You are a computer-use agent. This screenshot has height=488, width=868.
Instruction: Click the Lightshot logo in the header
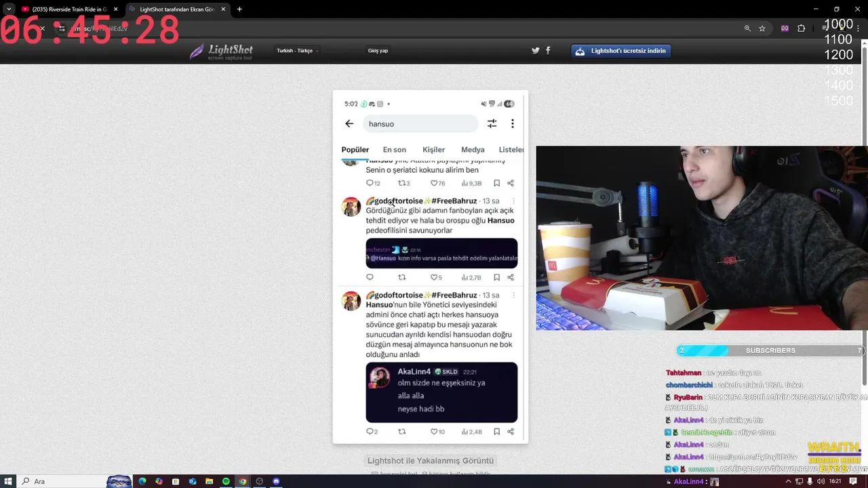(x=222, y=52)
